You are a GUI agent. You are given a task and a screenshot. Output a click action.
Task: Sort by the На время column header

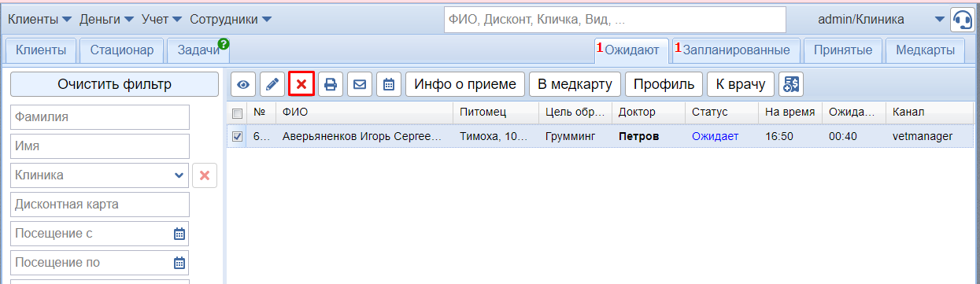point(790,113)
